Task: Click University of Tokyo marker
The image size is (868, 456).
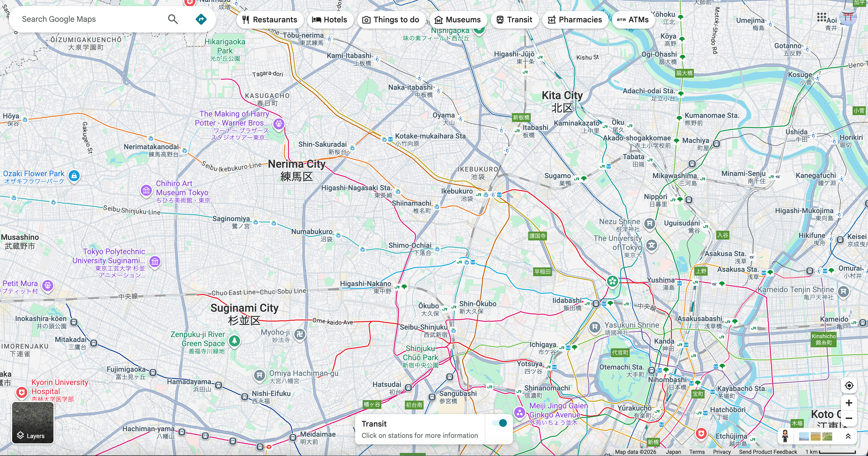Action: [x=652, y=245]
